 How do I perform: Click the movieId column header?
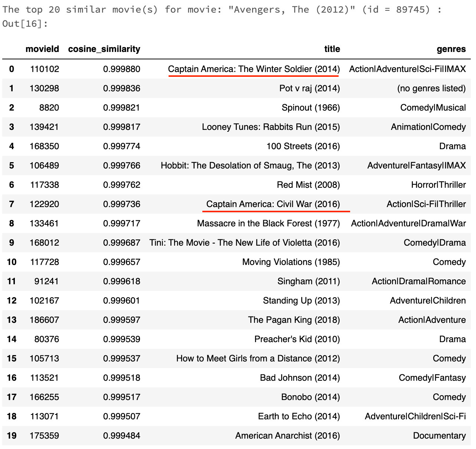tap(42, 49)
